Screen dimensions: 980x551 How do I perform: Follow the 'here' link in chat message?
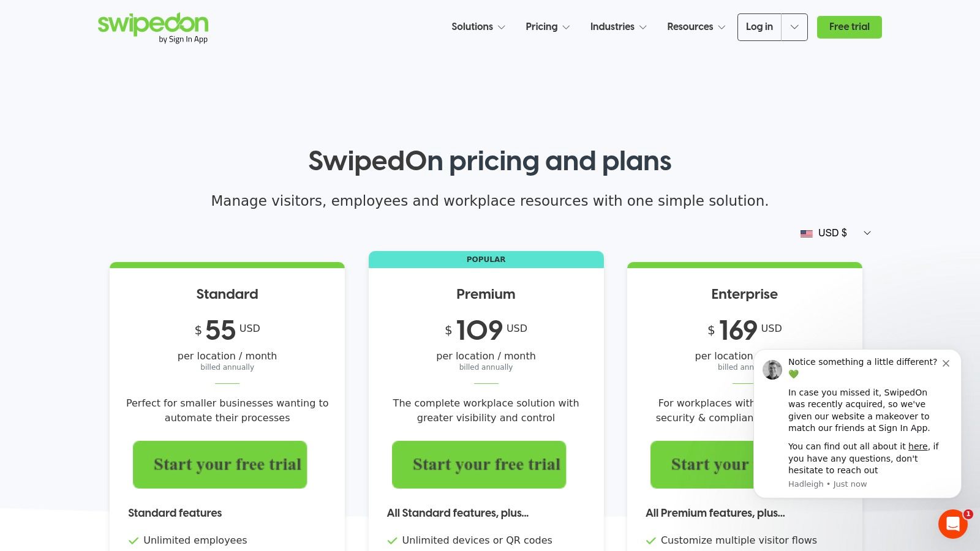pyautogui.click(x=918, y=446)
